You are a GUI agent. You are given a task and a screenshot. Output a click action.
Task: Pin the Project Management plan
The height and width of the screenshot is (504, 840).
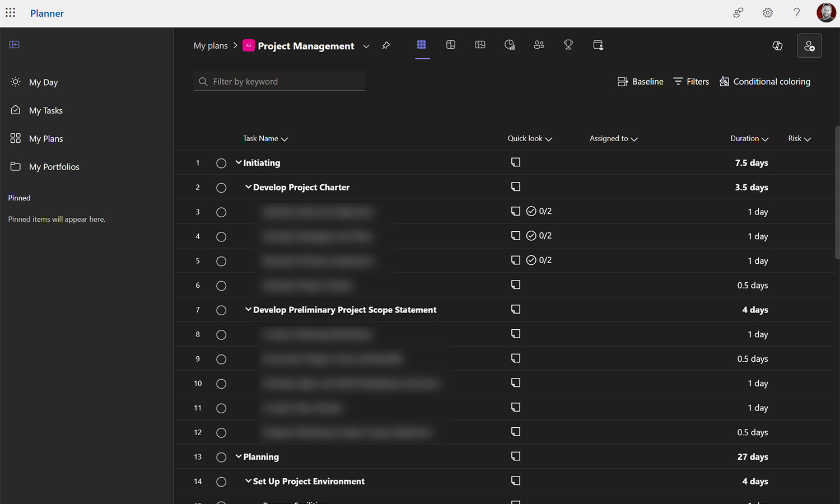(x=385, y=45)
